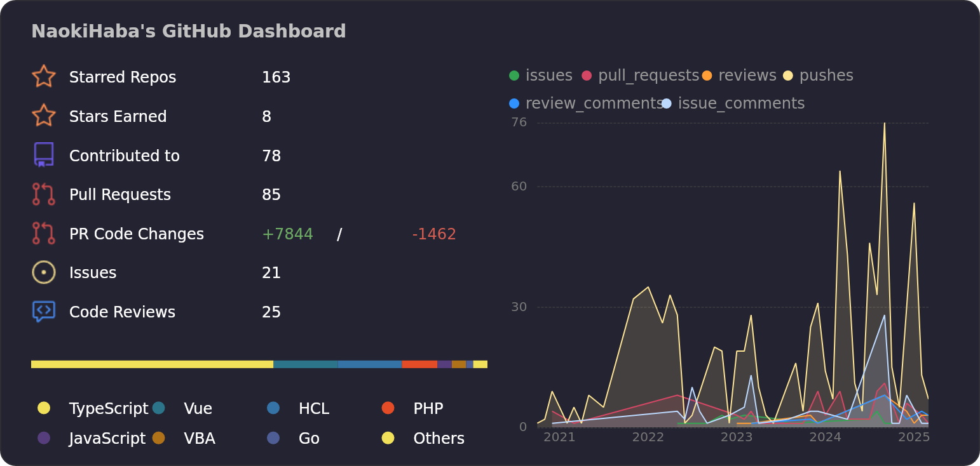The image size is (980, 466).
Task: Click the 2024 x-axis label
Action: 826,437
